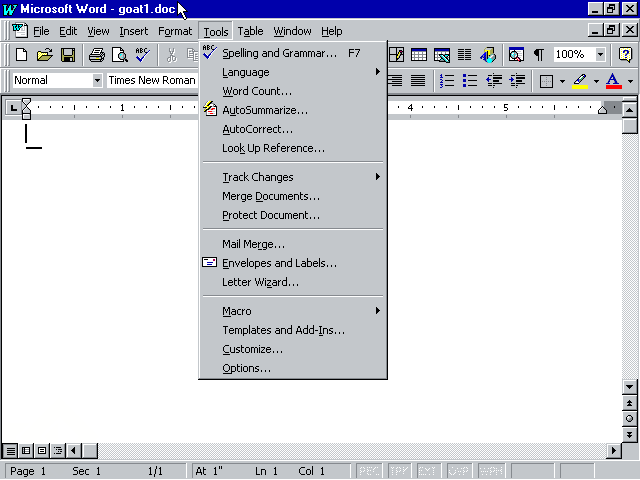This screenshot has width=640, height=480.
Task: Open the Insert menu
Action: [x=133, y=31]
